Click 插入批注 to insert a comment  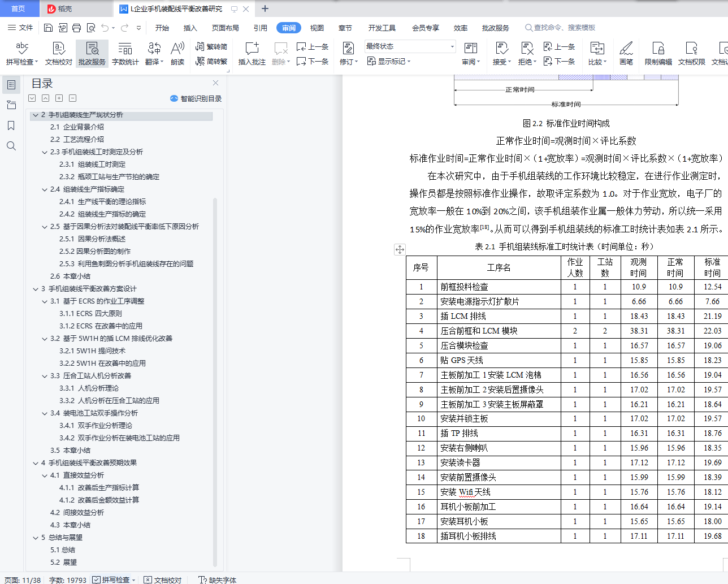coord(252,54)
